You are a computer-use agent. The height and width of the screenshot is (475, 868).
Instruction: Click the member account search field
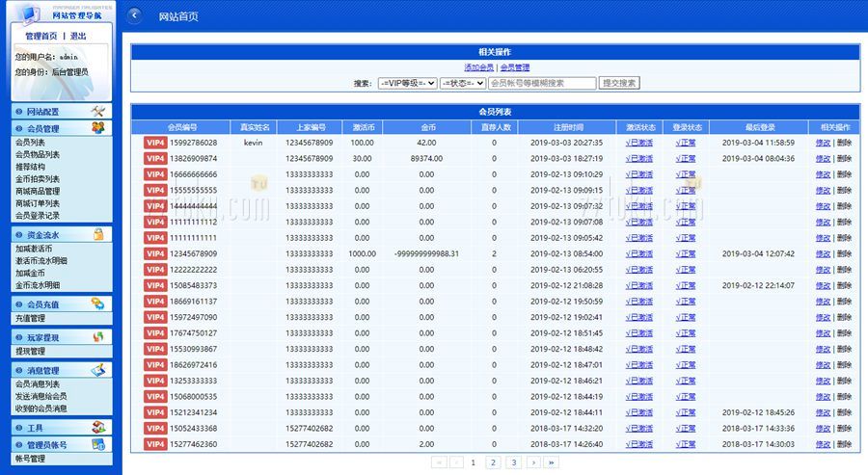tap(541, 83)
